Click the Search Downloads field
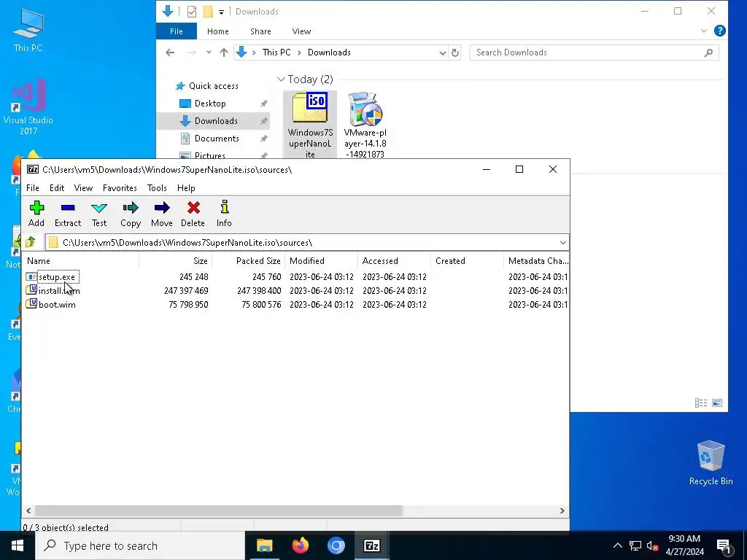 click(594, 52)
